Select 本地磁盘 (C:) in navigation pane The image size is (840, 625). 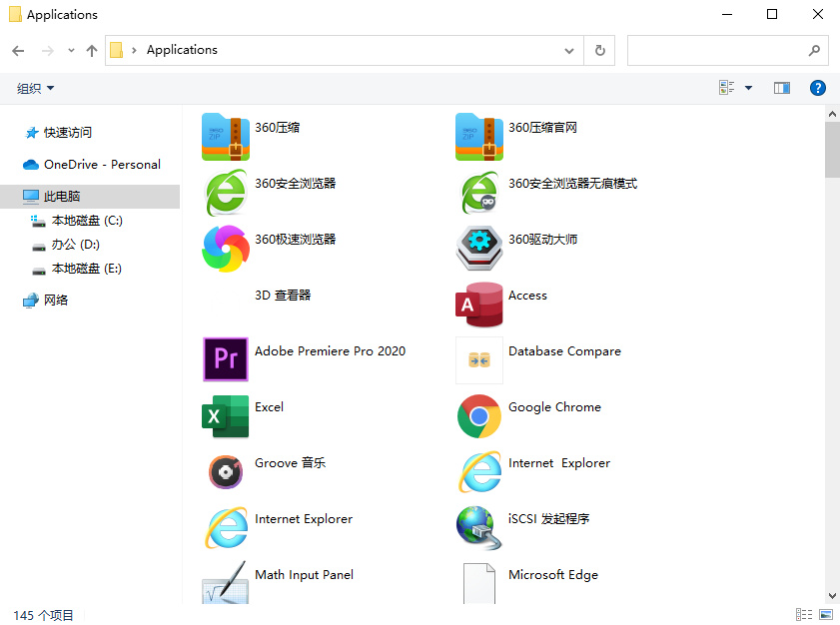click(87, 221)
